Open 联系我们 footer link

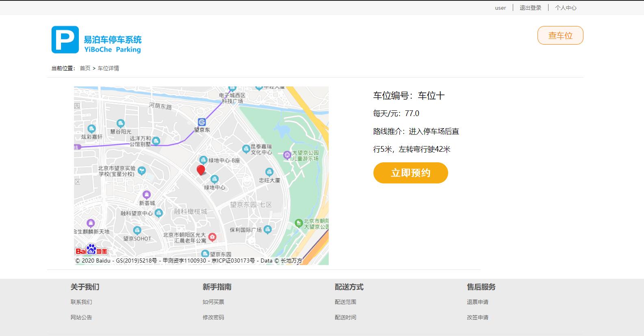81,302
